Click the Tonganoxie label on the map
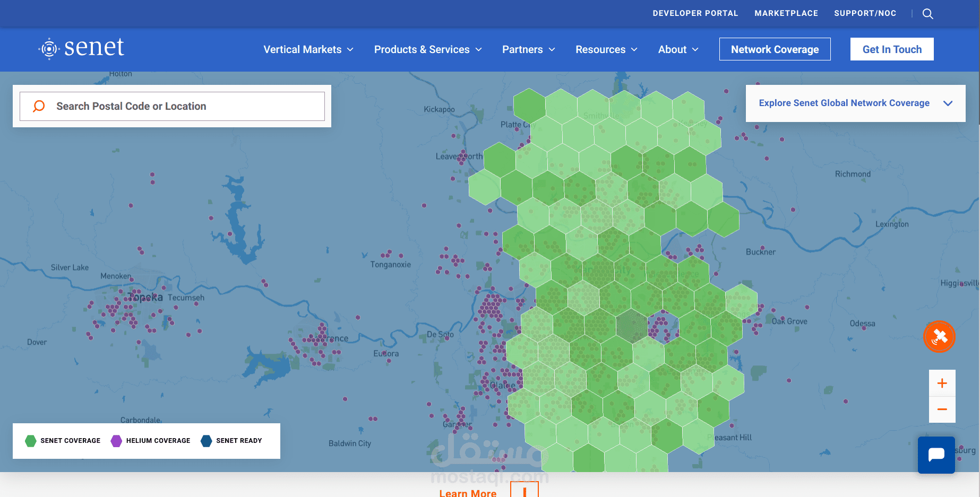Screen dimensions: 980x497 pos(391,264)
